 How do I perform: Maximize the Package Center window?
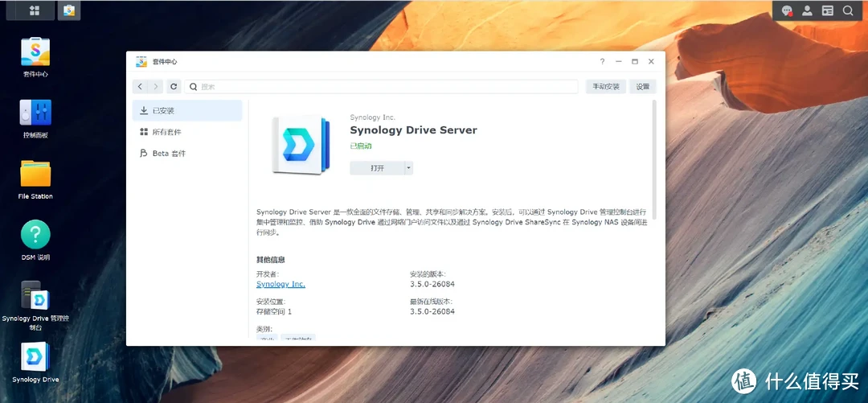(x=635, y=61)
